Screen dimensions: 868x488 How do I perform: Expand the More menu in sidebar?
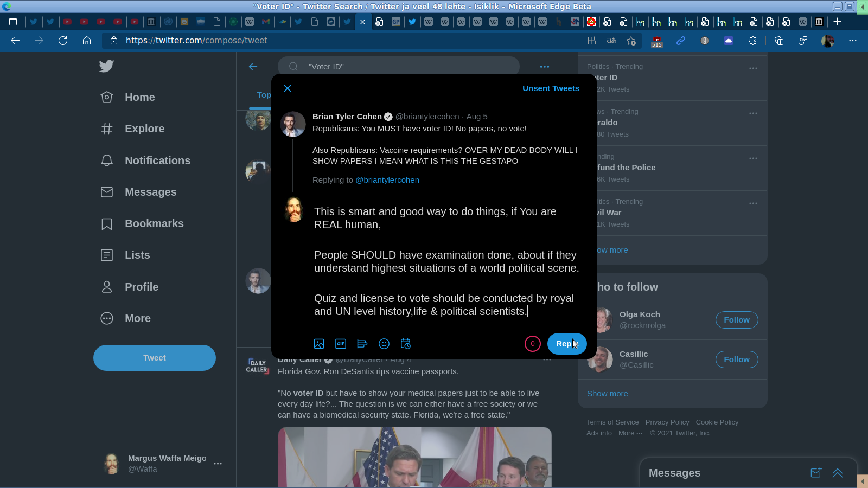coord(125,318)
